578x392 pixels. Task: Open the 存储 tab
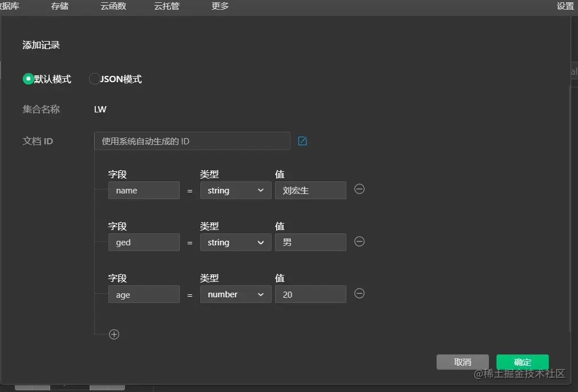coord(60,6)
